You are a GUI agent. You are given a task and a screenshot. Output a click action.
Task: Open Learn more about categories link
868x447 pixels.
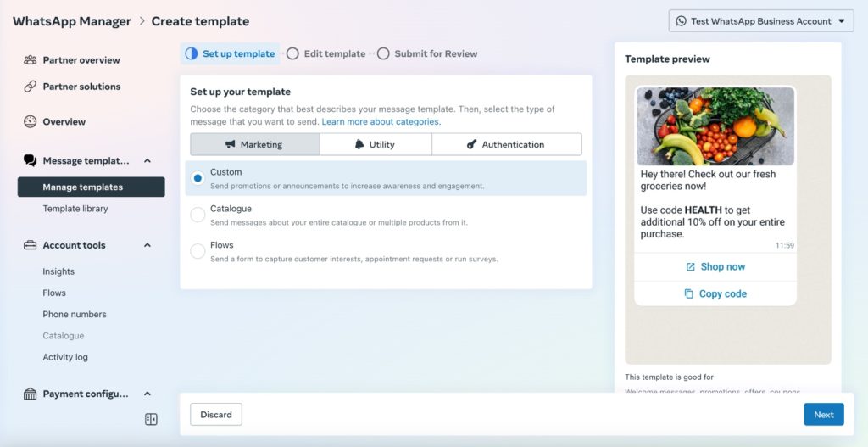[x=381, y=122]
